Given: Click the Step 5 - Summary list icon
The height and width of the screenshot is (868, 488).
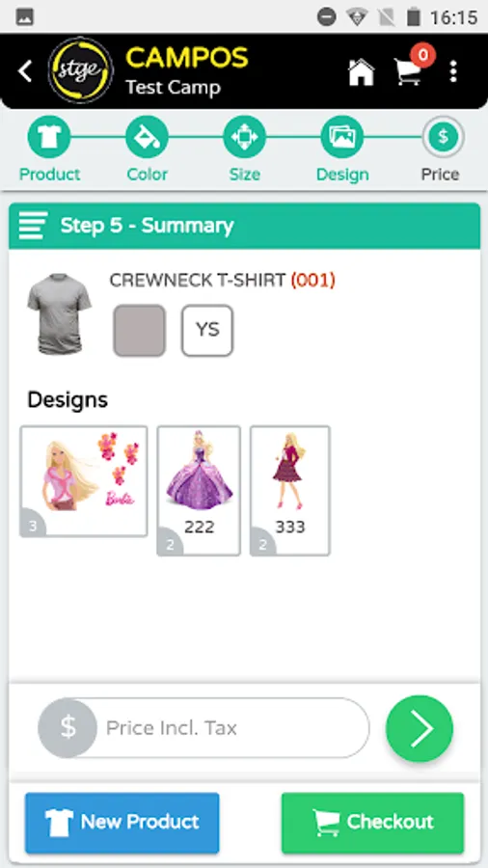Looking at the screenshot, I should pyautogui.click(x=33, y=226).
